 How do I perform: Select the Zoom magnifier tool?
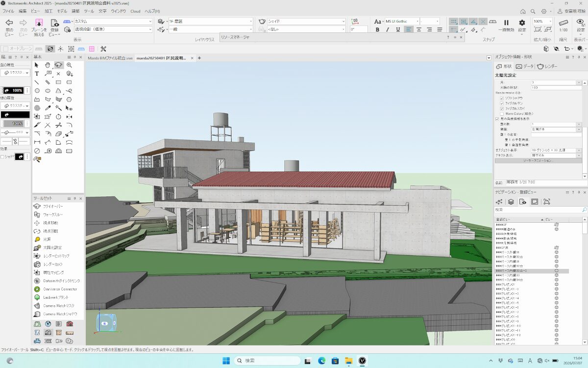pyautogui.click(x=69, y=65)
